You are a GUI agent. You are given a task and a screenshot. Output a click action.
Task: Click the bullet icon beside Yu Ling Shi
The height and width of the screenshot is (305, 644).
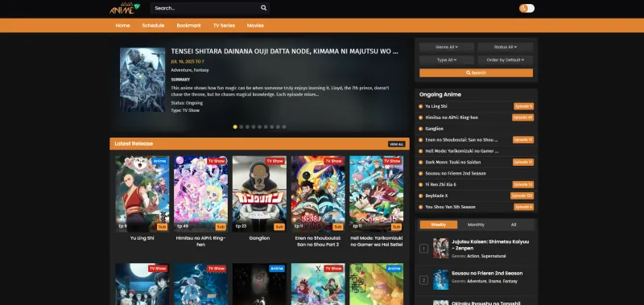point(420,106)
